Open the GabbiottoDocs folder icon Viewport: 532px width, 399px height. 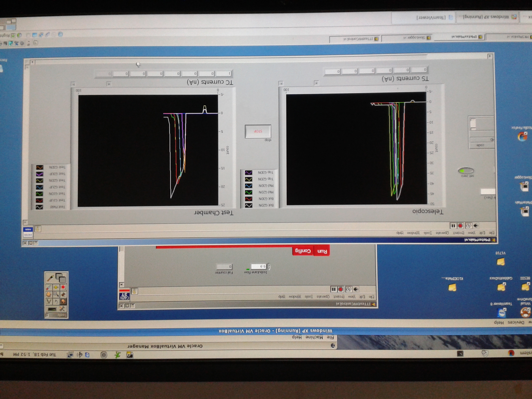501,287
